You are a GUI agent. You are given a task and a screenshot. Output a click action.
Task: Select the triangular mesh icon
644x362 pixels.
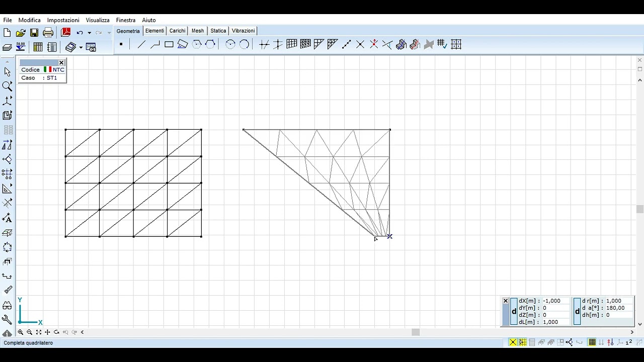pos(305,44)
